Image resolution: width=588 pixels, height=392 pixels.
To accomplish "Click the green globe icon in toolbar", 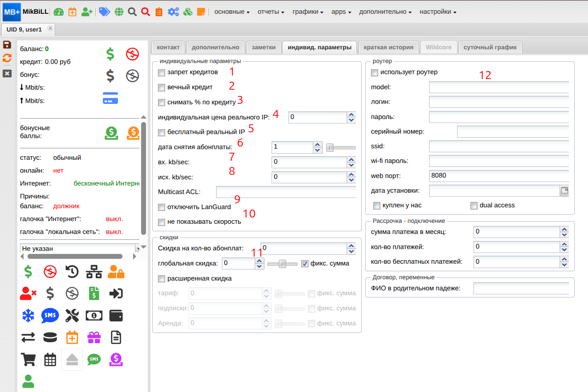I will pos(118,12).
